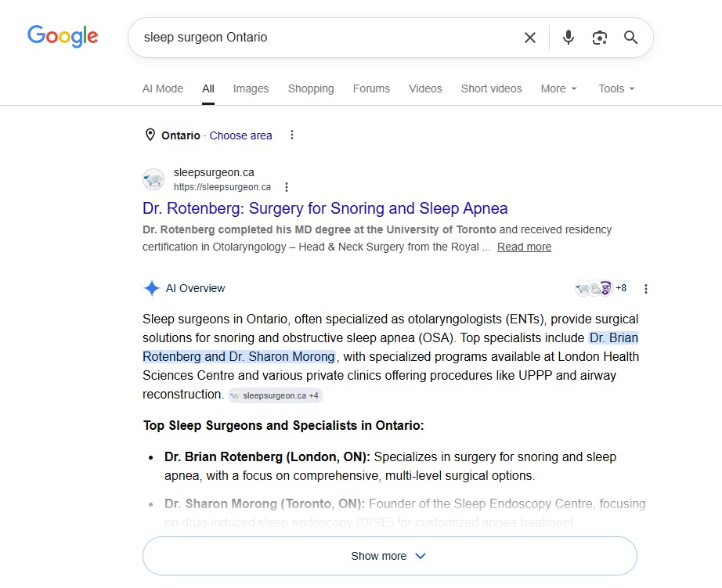
Task: Open location options three-dot menu next to Choose area
Action: pos(292,135)
